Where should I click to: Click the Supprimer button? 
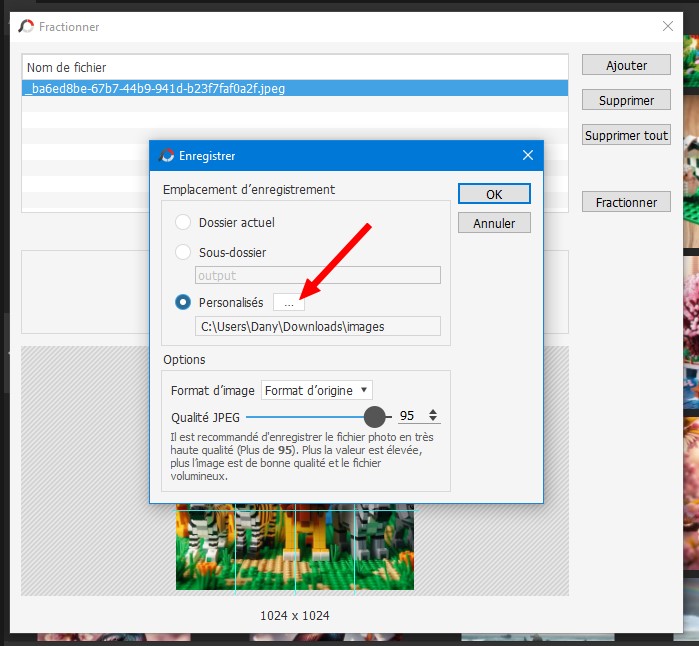[x=626, y=100]
